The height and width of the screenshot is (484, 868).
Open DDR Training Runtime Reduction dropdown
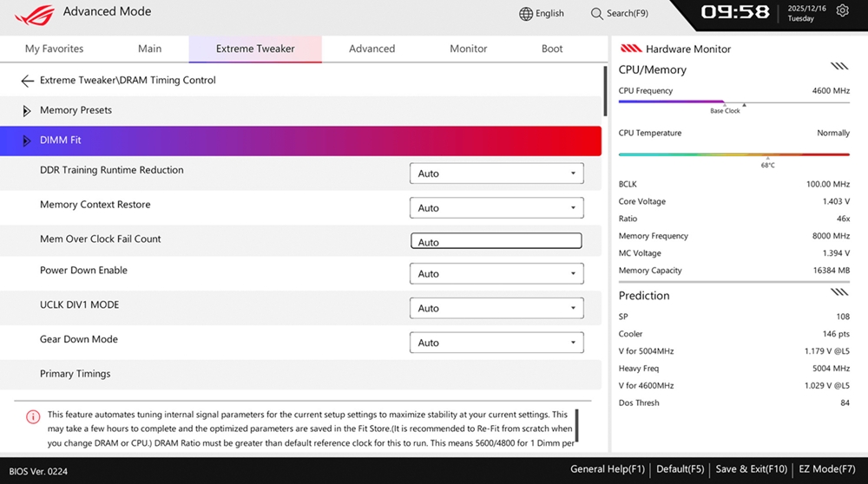click(x=496, y=173)
